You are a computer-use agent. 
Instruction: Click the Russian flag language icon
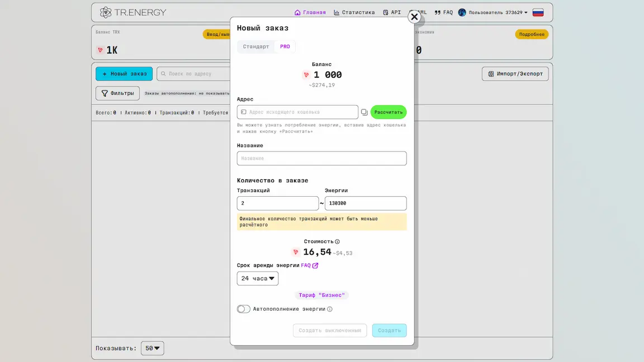(x=538, y=12)
